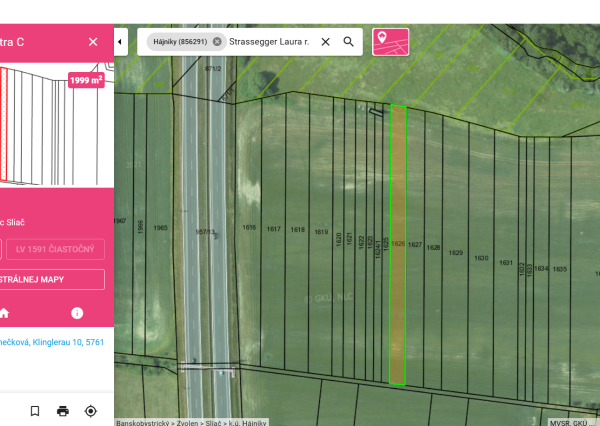
Task: Clear the search field text
Action: point(325,42)
